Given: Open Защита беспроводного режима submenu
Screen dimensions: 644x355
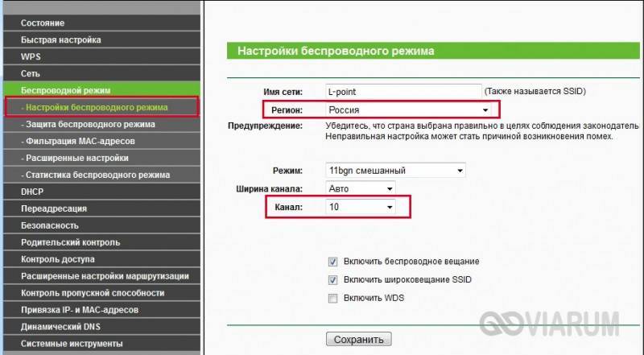Looking at the screenshot, I should click(101, 124).
